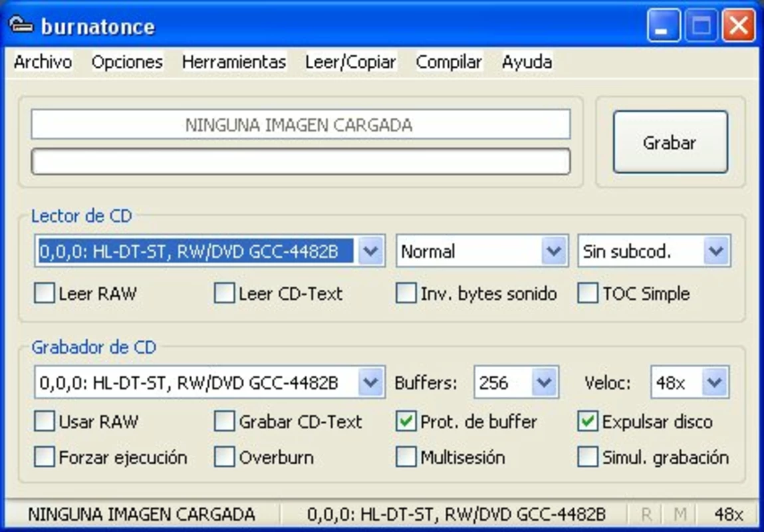Open the Archivo menu

(x=43, y=62)
